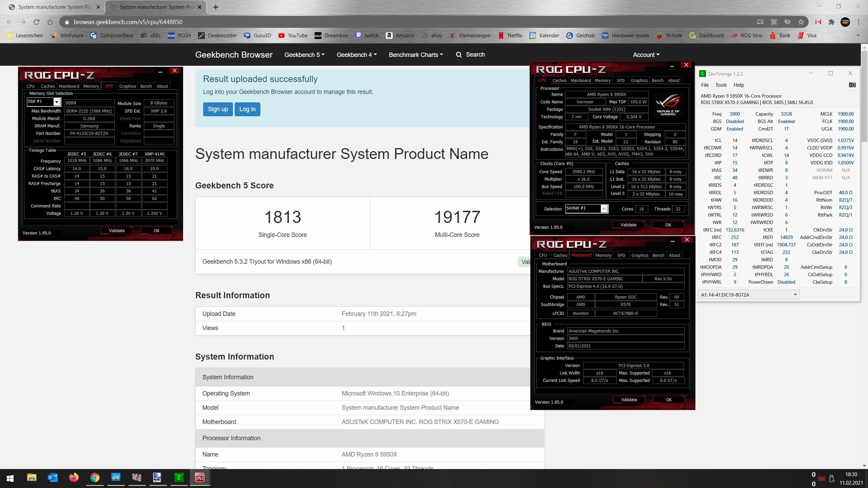Open the Graphics tab in bottom-right CPU-Z
868x488 pixels.
coord(640,256)
